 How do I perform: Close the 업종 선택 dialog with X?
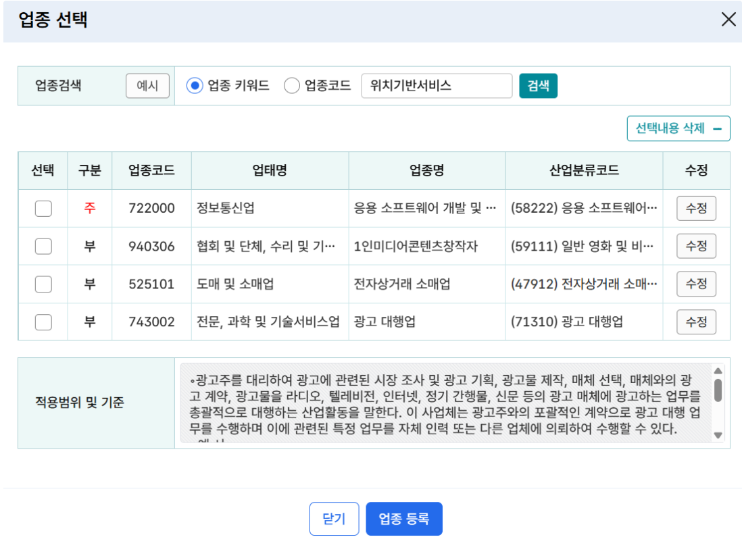728,20
